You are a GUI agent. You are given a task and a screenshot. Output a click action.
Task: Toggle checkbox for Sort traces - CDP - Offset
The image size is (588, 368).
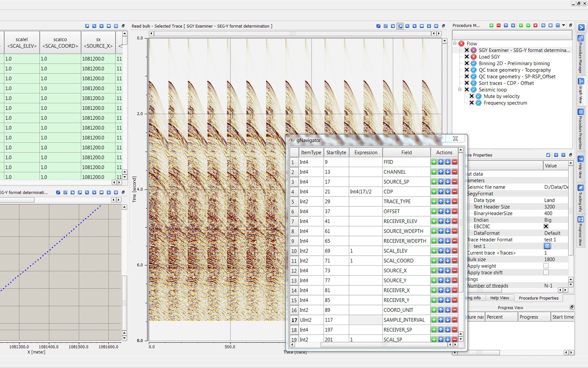click(467, 83)
